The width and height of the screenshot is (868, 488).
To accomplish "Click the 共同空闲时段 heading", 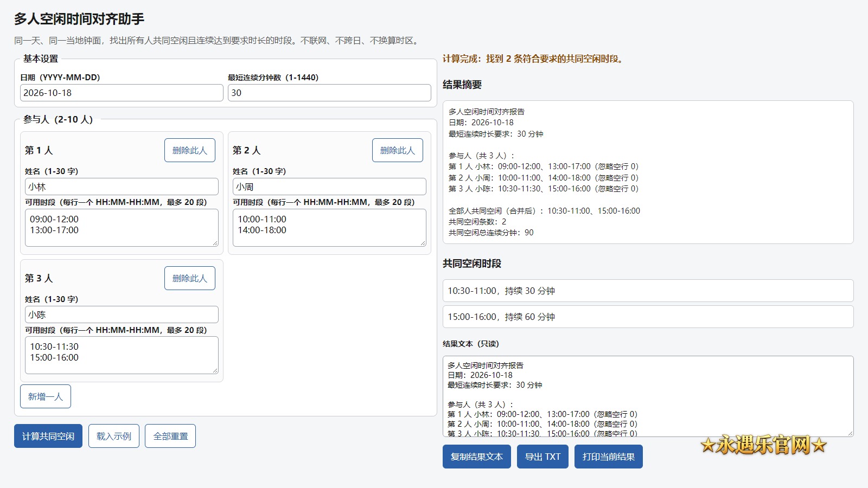I will point(472,264).
